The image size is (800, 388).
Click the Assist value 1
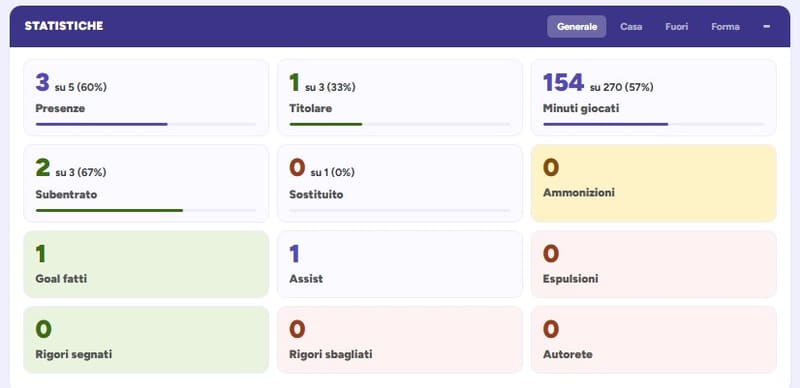tap(294, 254)
